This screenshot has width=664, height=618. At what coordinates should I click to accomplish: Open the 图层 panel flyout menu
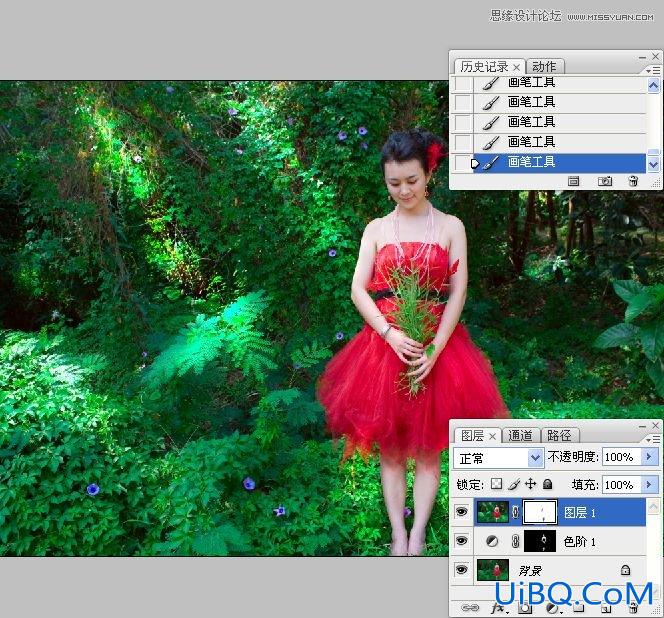click(654, 439)
